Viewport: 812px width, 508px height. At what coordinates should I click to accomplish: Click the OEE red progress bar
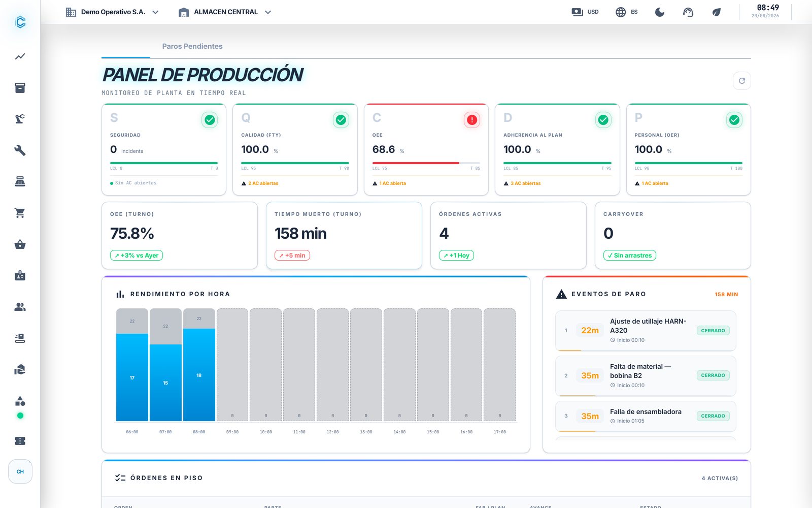tap(416, 163)
